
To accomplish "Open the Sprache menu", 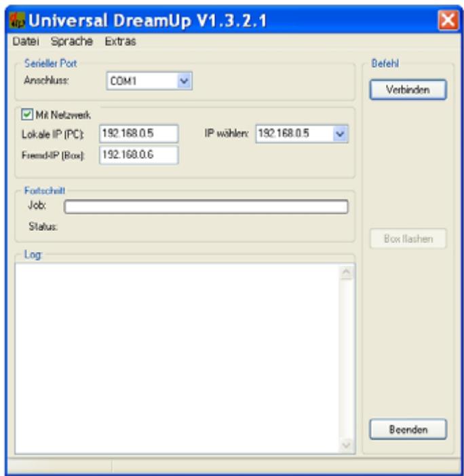I will (72, 41).
